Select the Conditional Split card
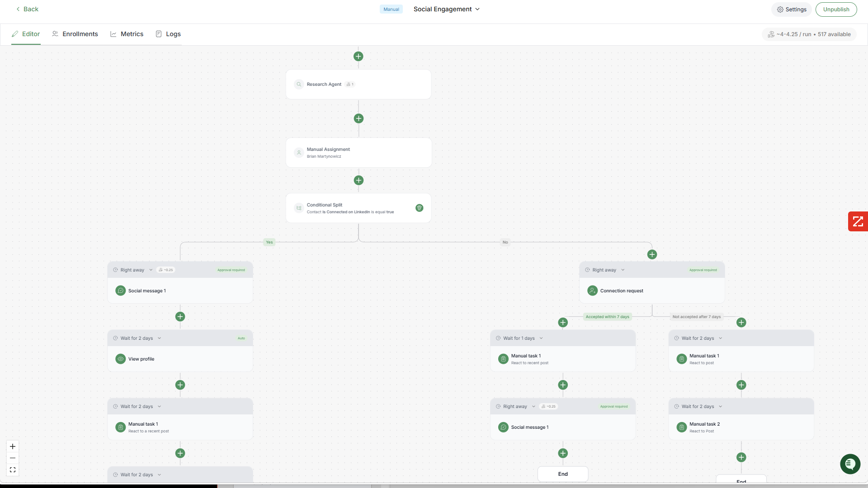Image resolution: width=868 pixels, height=488 pixels. [359, 208]
